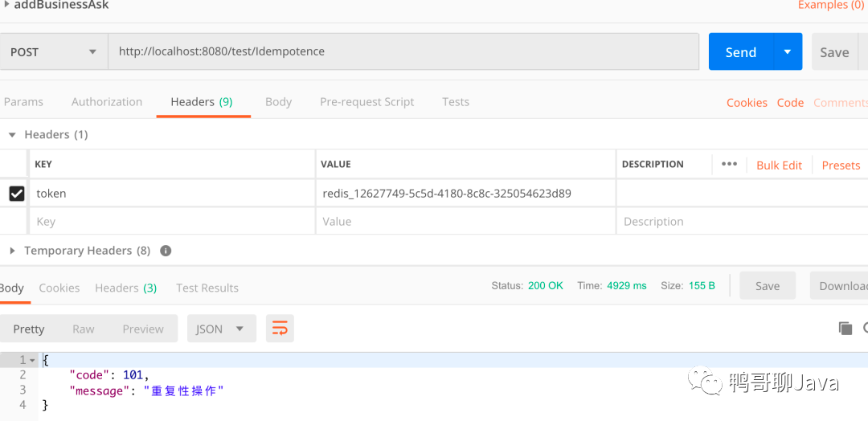Select the "code": 101 line
Image resolution: width=868 pixels, height=421 pixels.
pos(109,375)
